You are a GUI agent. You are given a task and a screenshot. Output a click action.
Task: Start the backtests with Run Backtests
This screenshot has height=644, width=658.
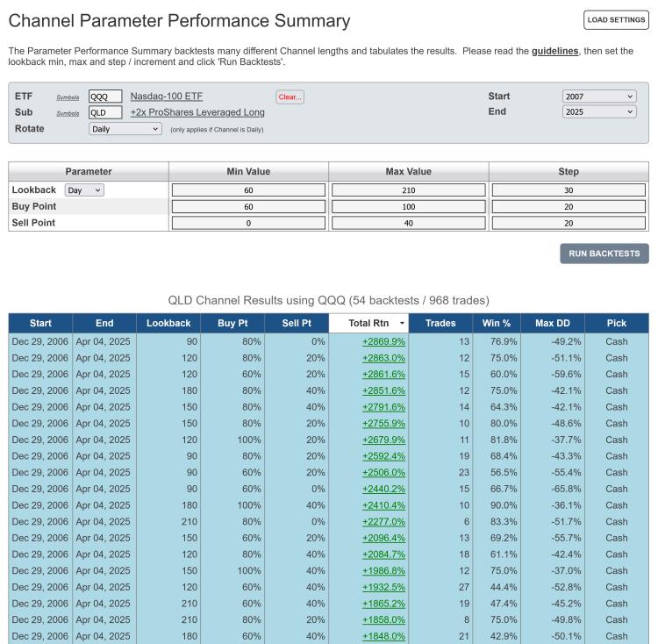coord(604,254)
